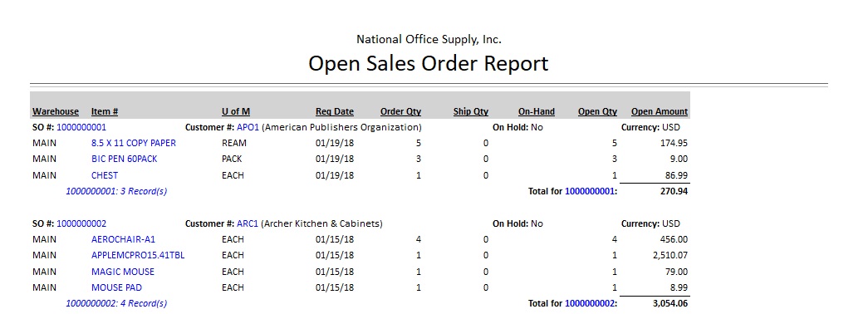Open sales order 1000000001 link
Image resolution: width=868 pixels, height=314 pixels.
tap(81, 127)
